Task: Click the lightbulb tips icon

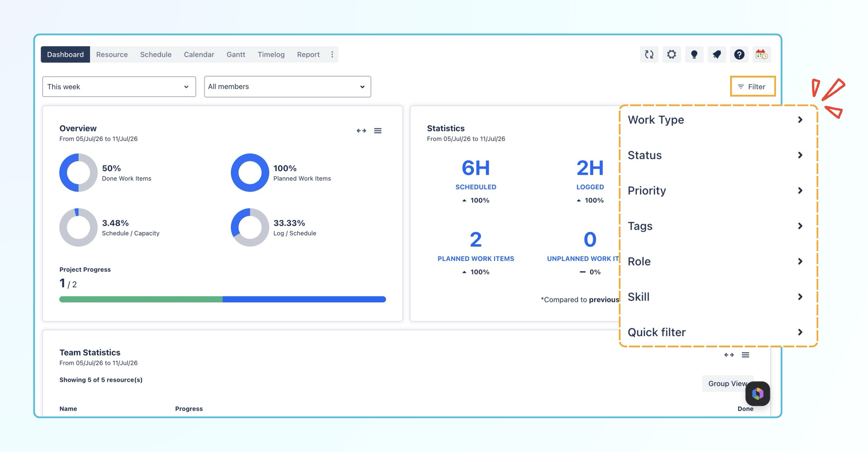Action: [x=694, y=55]
